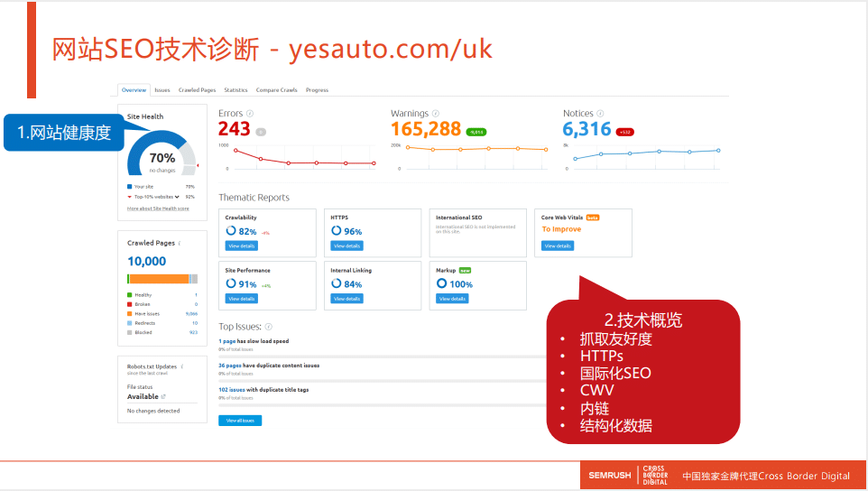Expand the Top-10% websites dropdown
The height and width of the screenshot is (491, 868).
[177, 196]
